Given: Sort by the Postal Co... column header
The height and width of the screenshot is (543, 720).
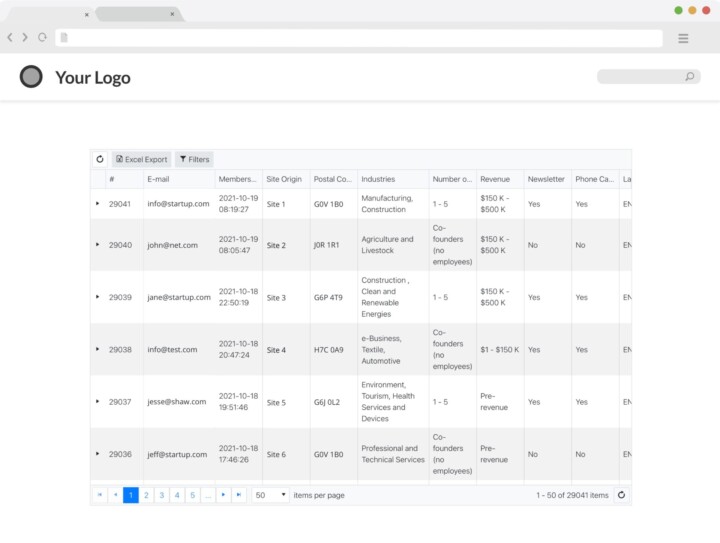Looking at the screenshot, I should point(333,179).
